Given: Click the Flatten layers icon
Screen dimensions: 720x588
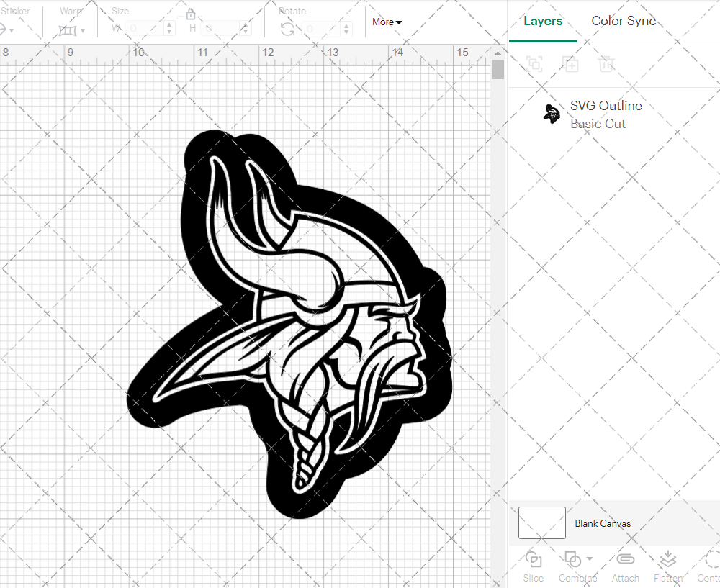Looking at the screenshot, I should coord(667,560).
